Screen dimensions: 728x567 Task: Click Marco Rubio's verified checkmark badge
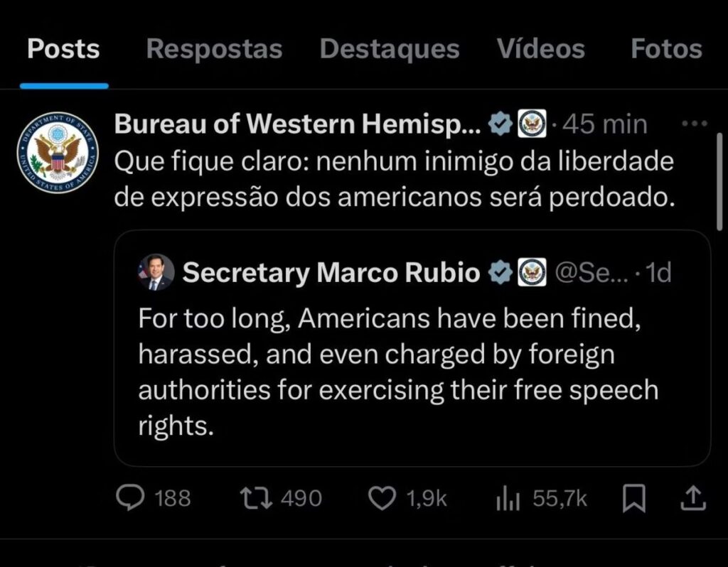(x=501, y=272)
